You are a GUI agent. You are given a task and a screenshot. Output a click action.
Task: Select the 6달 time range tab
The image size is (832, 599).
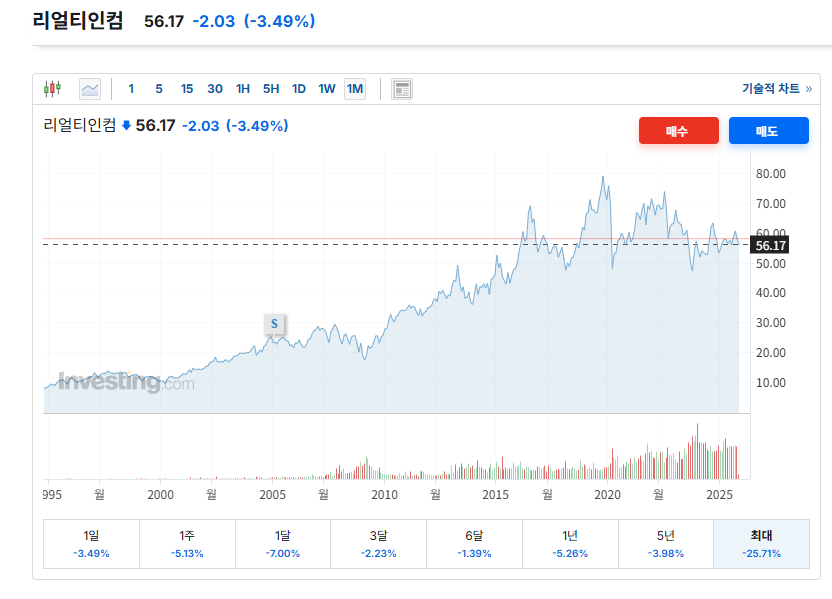[x=474, y=543]
